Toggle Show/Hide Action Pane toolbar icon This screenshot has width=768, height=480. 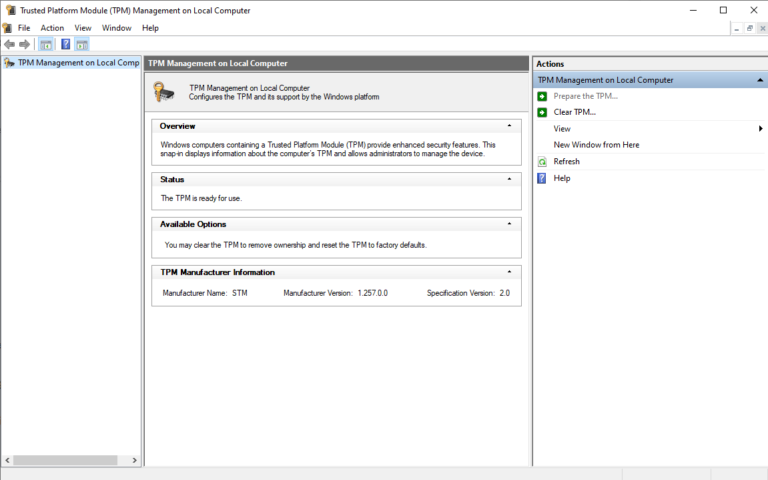coord(82,44)
